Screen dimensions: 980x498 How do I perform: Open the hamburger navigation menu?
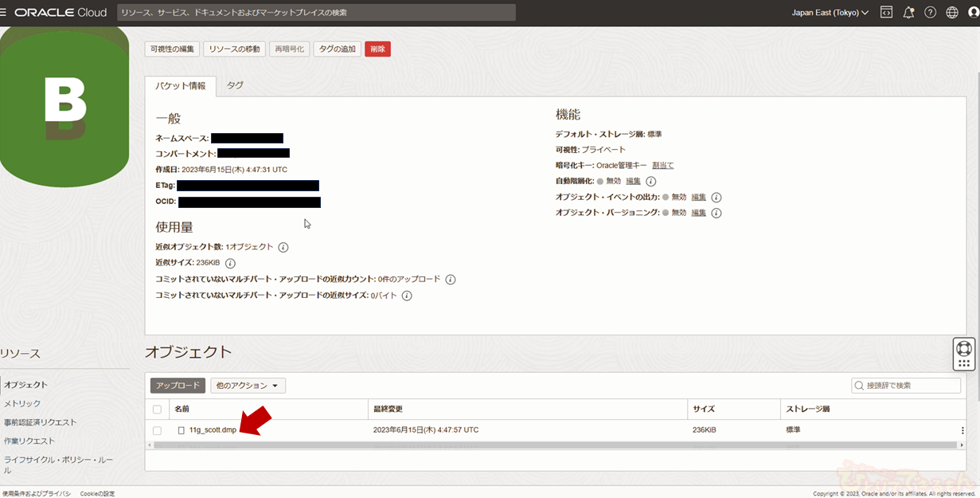click(4, 13)
